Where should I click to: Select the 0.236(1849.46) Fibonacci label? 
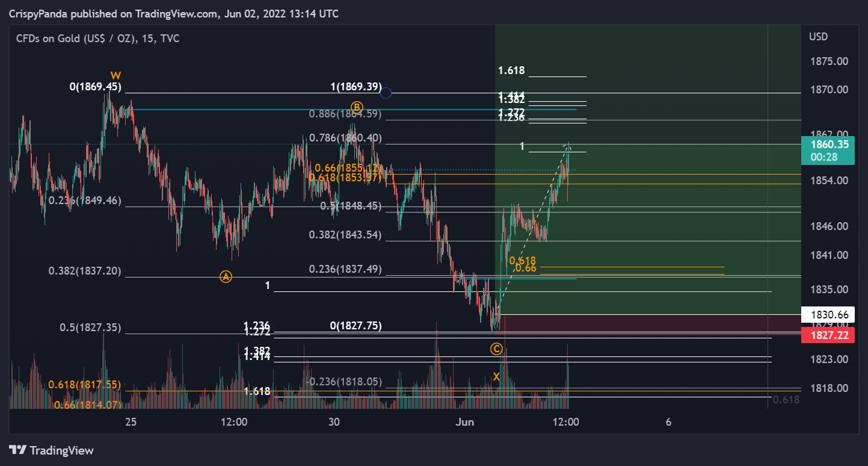coord(85,200)
